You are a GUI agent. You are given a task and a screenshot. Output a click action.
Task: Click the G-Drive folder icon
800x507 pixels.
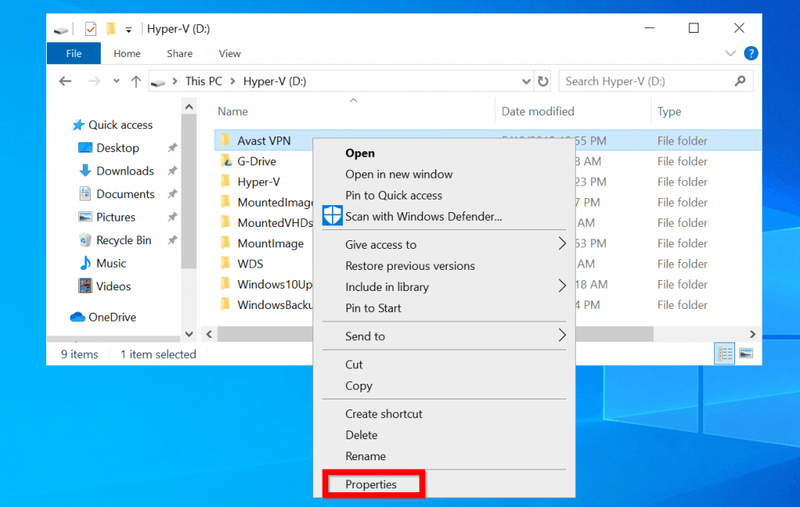(x=226, y=161)
